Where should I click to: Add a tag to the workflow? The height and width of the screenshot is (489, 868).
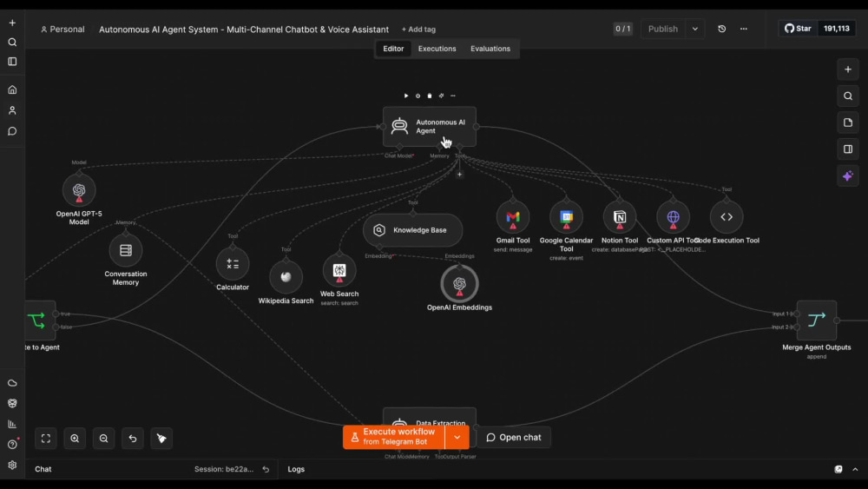tap(418, 30)
